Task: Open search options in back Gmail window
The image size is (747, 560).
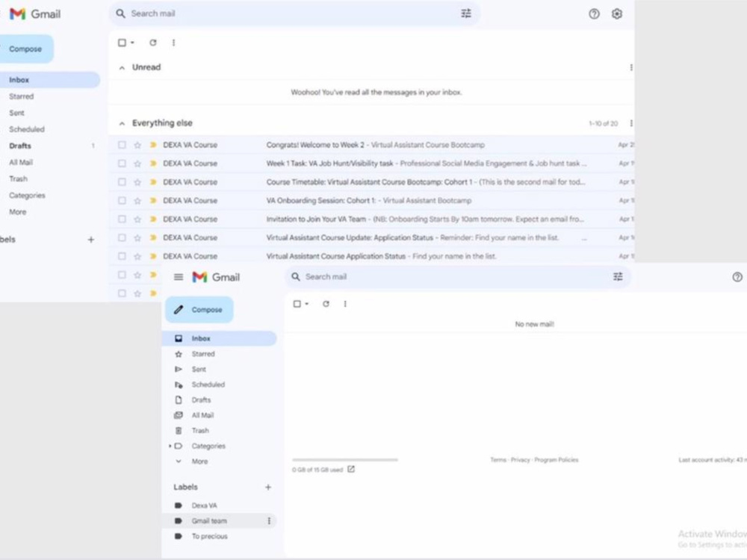Action: [466, 13]
